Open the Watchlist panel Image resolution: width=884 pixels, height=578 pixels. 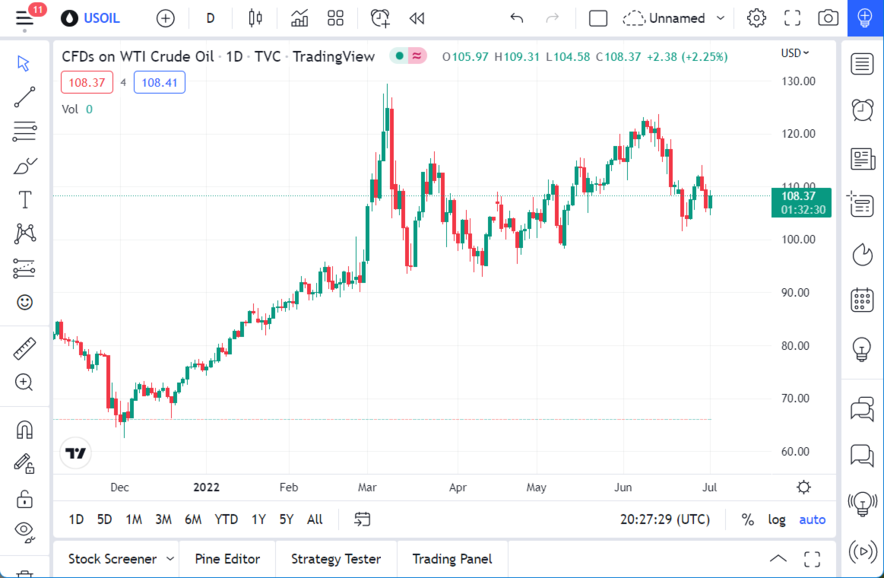[862, 64]
